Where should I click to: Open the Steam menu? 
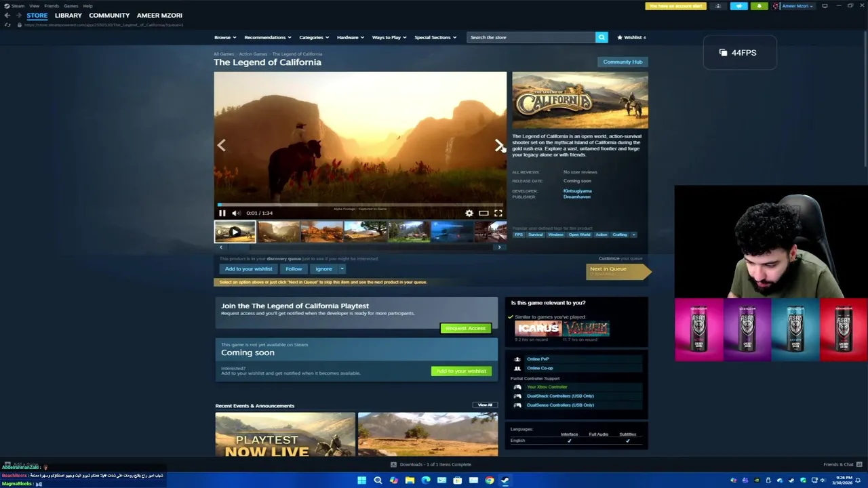[17, 5]
